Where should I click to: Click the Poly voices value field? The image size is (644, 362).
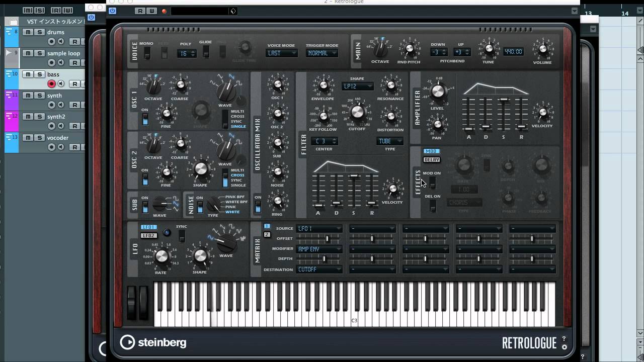[186, 54]
